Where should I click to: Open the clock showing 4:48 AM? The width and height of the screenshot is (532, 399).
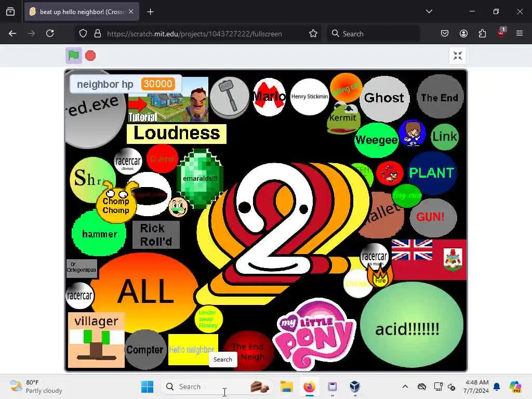click(476, 387)
